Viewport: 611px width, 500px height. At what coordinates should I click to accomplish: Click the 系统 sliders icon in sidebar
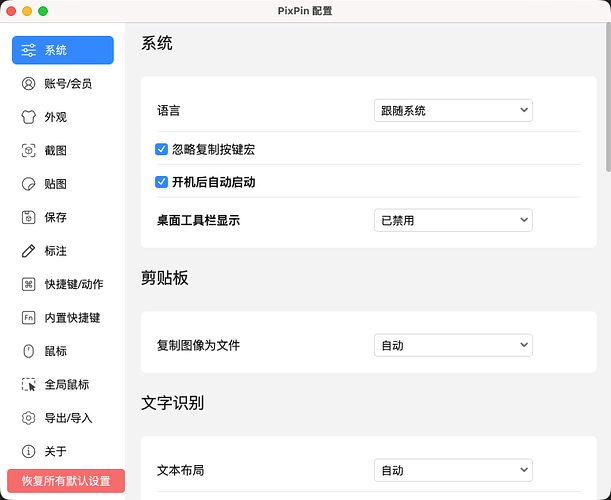coord(28,50)
